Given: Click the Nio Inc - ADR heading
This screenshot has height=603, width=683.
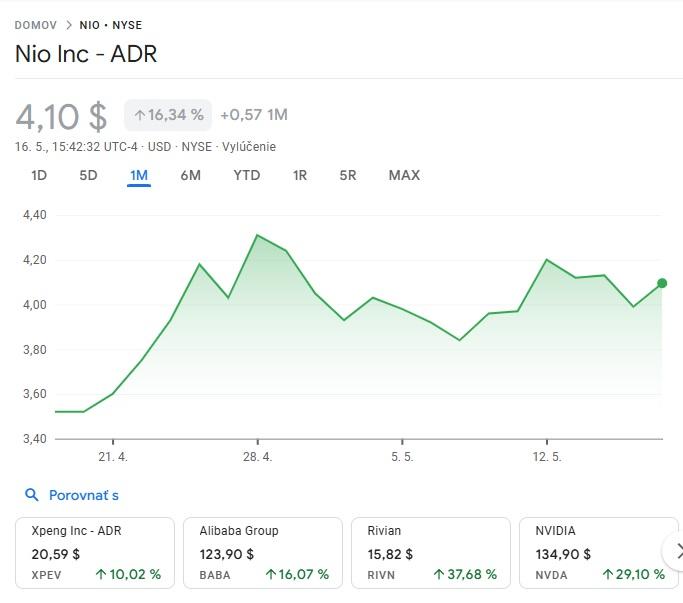Looking at the screenshot, I should point(86,54).
